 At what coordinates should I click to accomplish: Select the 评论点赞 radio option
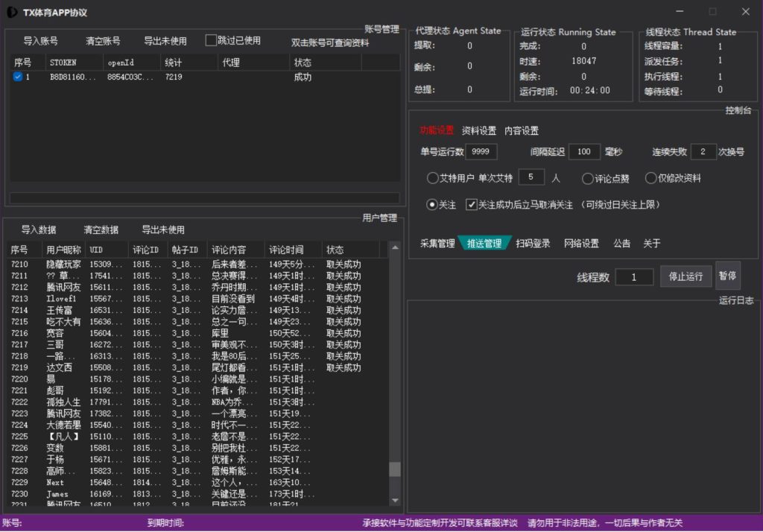tap(587, 178)
